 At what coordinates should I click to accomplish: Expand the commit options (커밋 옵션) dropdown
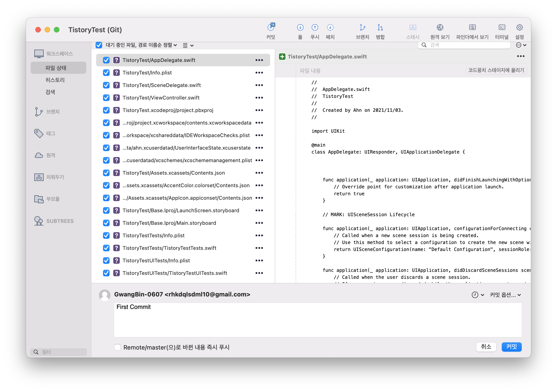(x=505, y=295)
